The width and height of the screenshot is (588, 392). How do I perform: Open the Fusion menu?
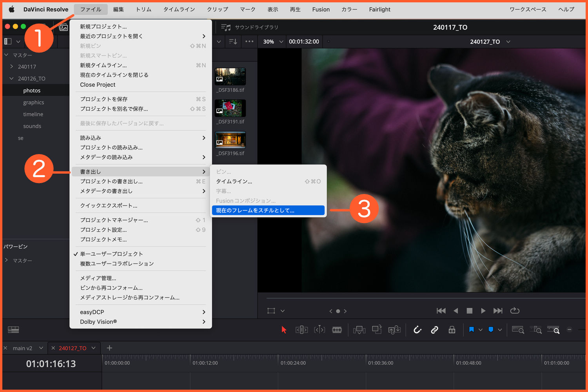[321, 9]
